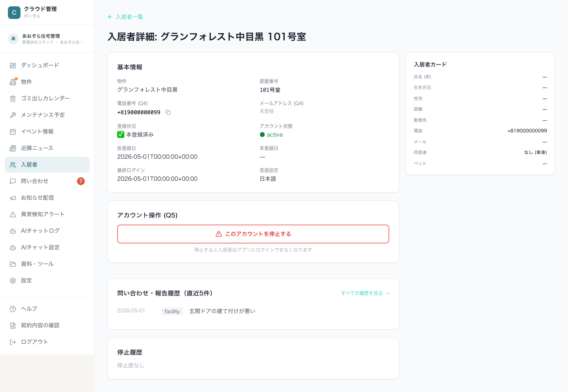Click the facility tag in history
Screen dimensions: 568x392
click(172, 311)
